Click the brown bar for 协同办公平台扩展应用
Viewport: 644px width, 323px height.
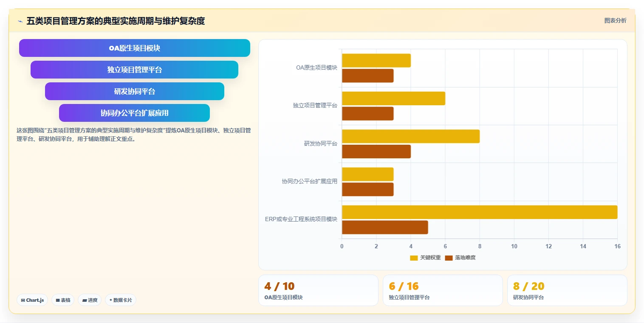click(367, 189)
